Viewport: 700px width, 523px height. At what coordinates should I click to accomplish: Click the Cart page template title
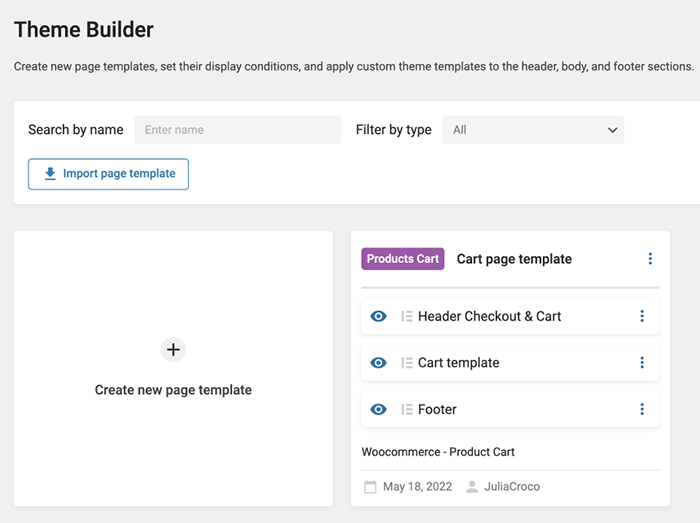tap(514, 259)
